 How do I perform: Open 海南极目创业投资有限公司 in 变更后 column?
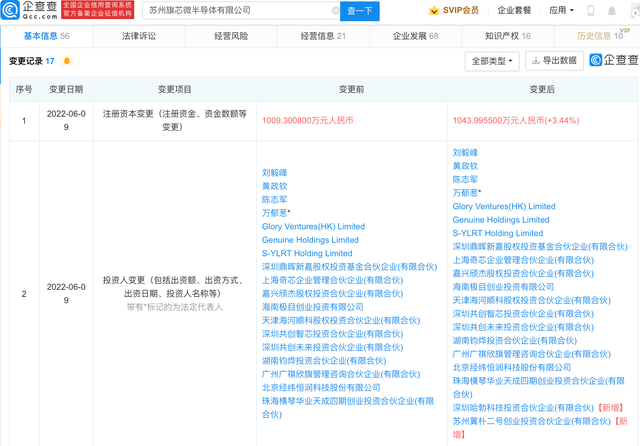point(503,287)
